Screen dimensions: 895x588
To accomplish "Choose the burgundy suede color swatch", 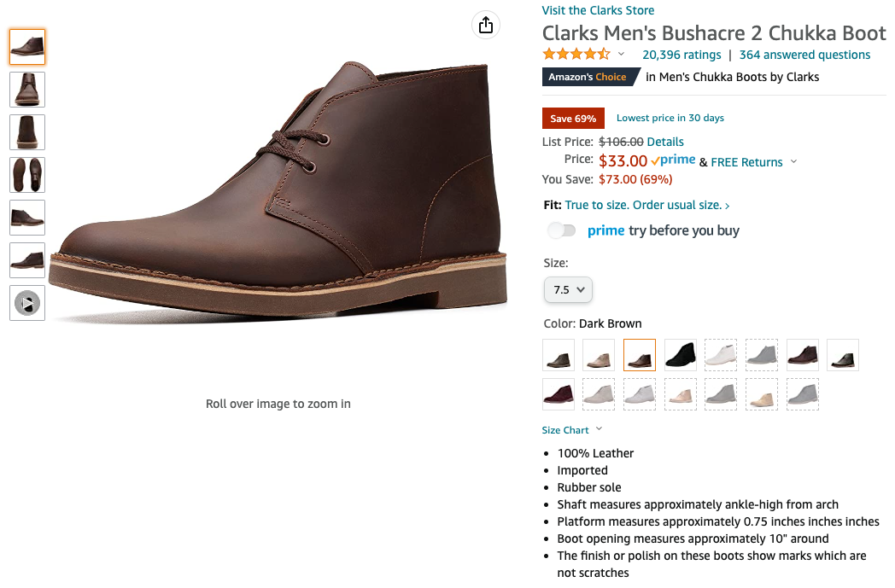I will (x=559, y=394).
